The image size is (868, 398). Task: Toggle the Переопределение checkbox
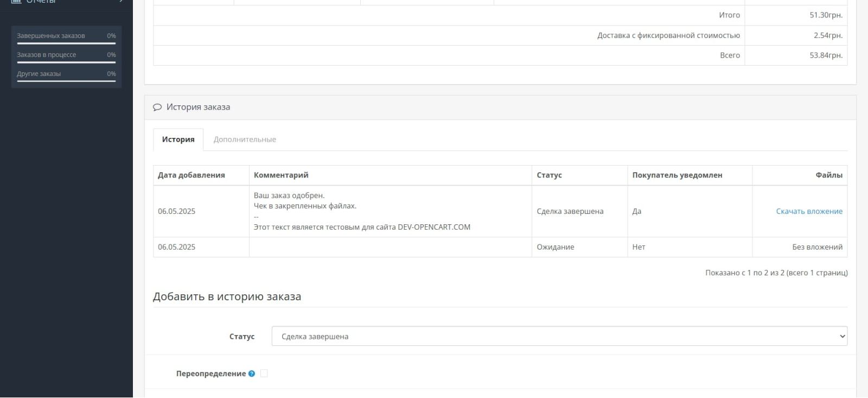click(264, 374)
